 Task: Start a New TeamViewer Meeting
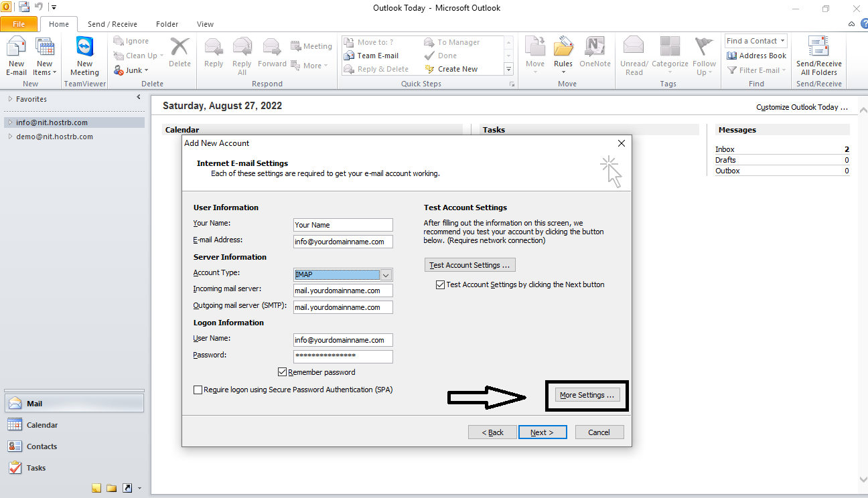click(x=84, y=56)
